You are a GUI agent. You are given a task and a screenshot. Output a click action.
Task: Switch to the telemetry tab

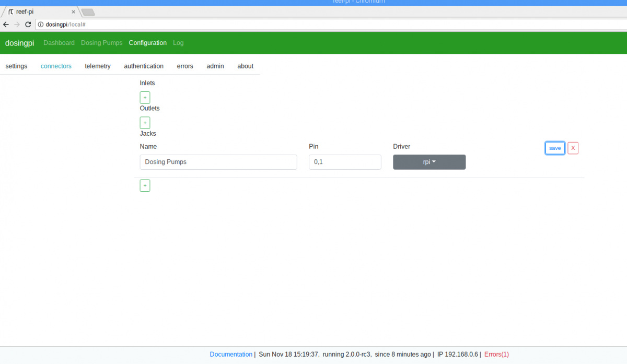98,66
